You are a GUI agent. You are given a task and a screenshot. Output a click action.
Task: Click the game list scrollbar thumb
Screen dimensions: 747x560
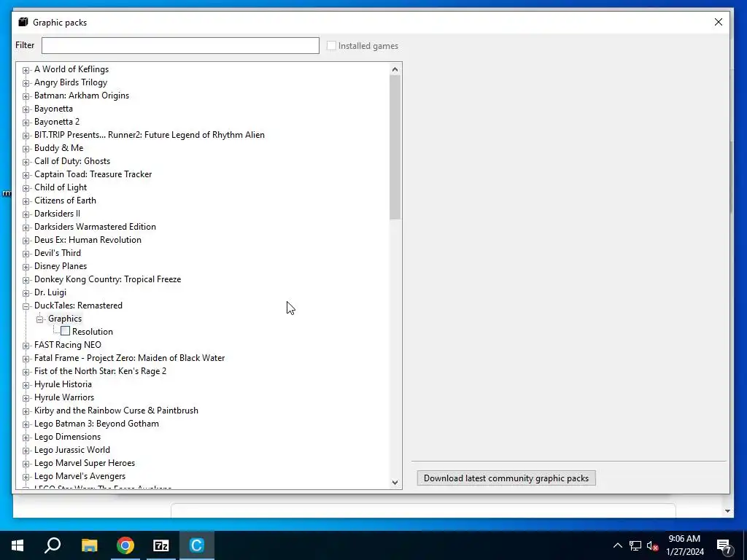pos(395,147)
